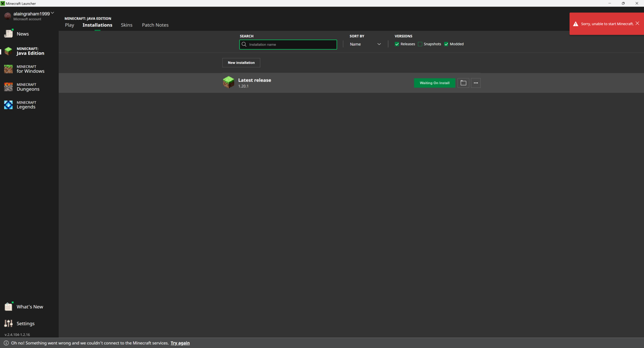Click the Waiting On Install button
This screenshot has width=644, height=348.
(435, 83)
